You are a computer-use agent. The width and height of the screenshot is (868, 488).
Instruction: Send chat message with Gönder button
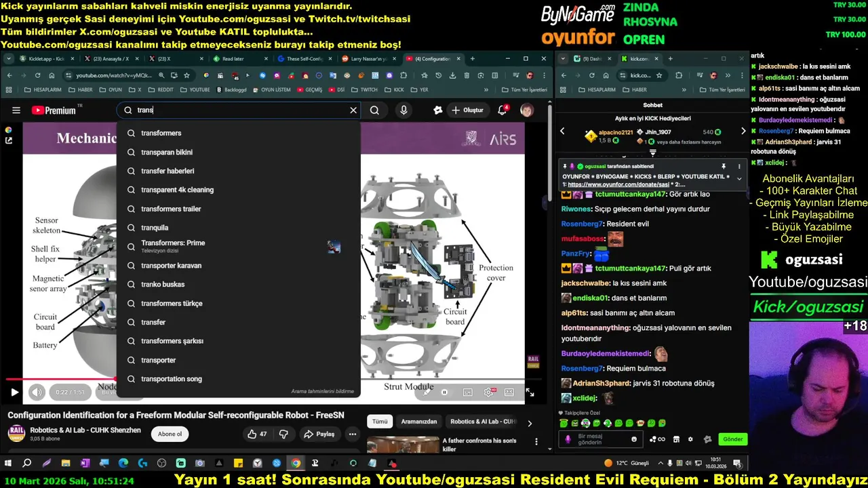[732, 439]
